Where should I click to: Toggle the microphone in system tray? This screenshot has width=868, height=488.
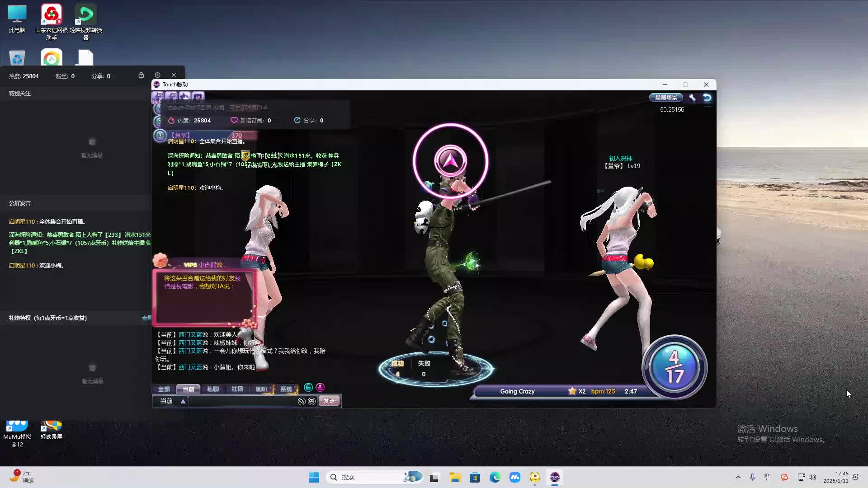click(x=753, y=477)
